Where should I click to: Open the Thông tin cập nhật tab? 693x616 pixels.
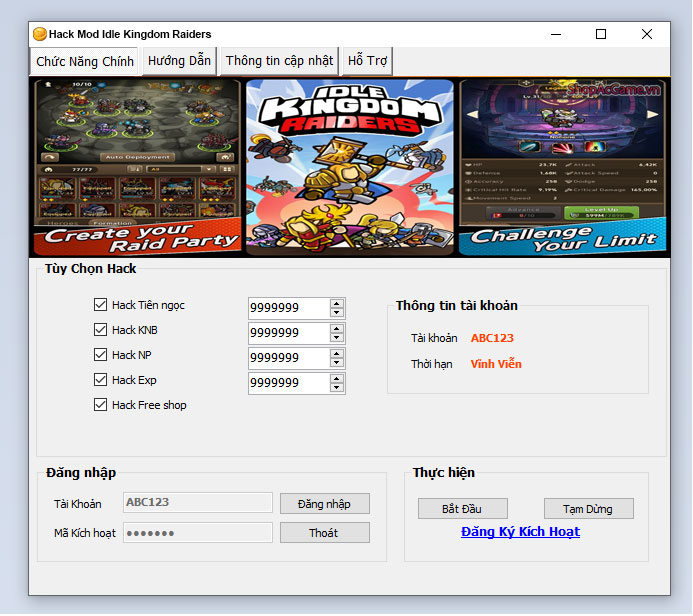[x=279, y=61]
